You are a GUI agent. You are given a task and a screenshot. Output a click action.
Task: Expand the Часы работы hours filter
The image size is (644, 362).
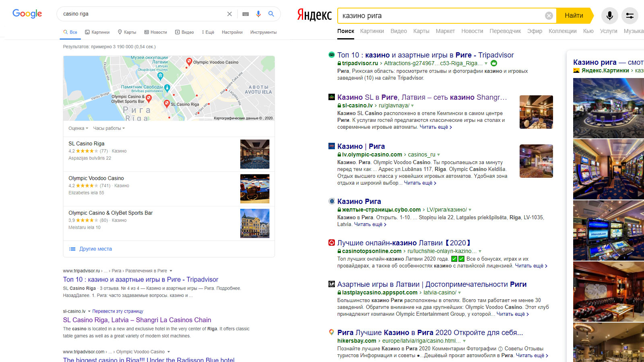click(109, 128)
